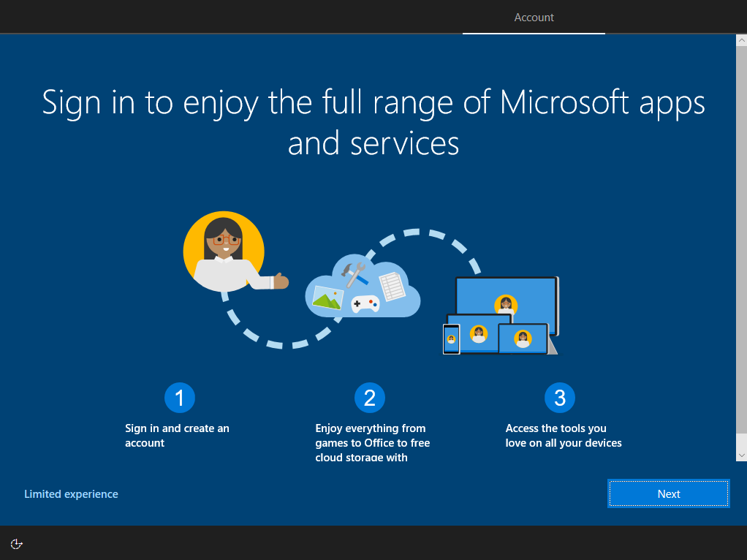Click the step 1 numbered circle icon
The width and height of the screenshot is (747, 560).
coord(180,397)
